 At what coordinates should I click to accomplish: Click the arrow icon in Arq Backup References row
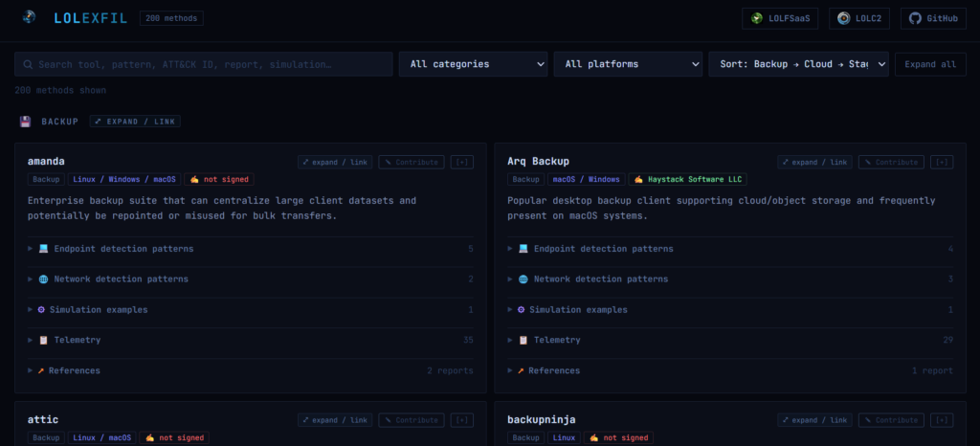(x=521, y=371)
